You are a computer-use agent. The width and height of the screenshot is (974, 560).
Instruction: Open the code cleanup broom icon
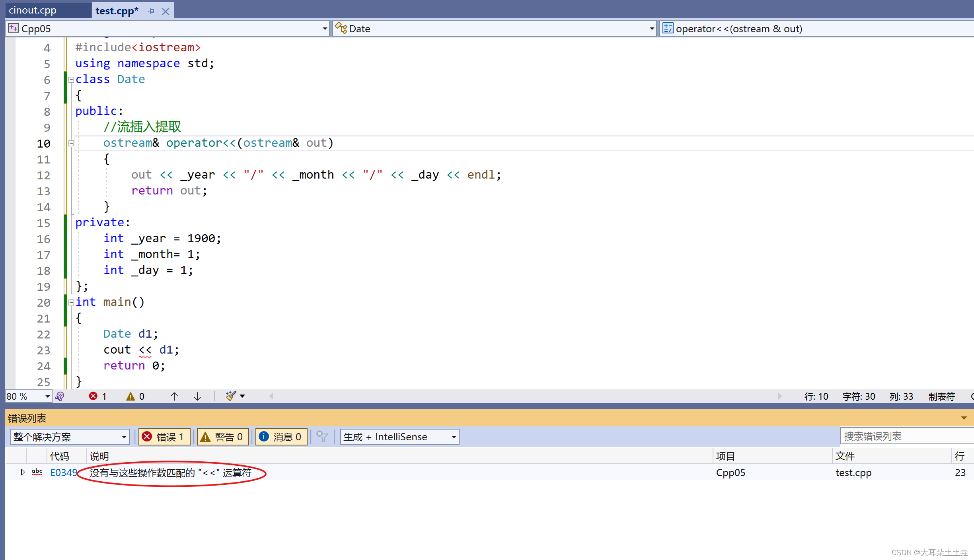point(231,396)
